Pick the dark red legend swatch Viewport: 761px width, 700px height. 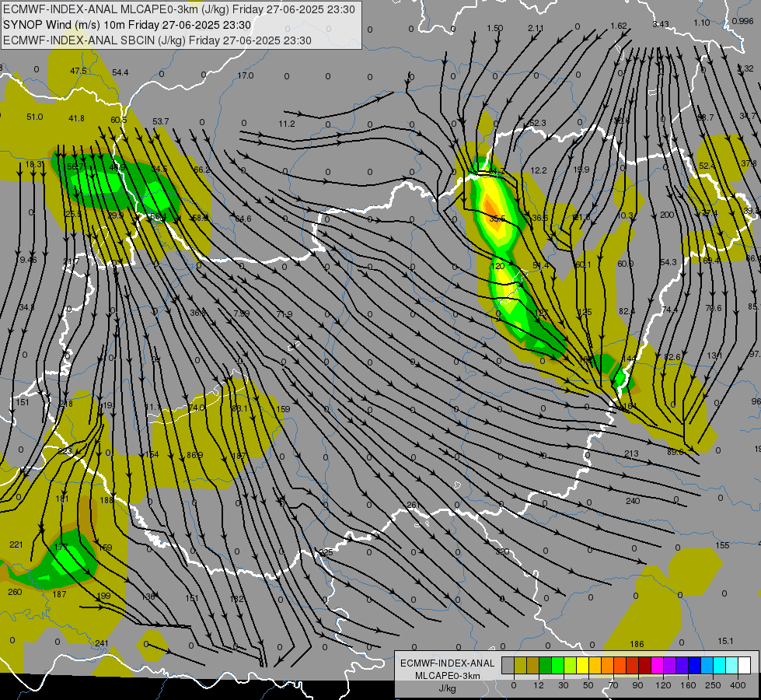point(645,665)
